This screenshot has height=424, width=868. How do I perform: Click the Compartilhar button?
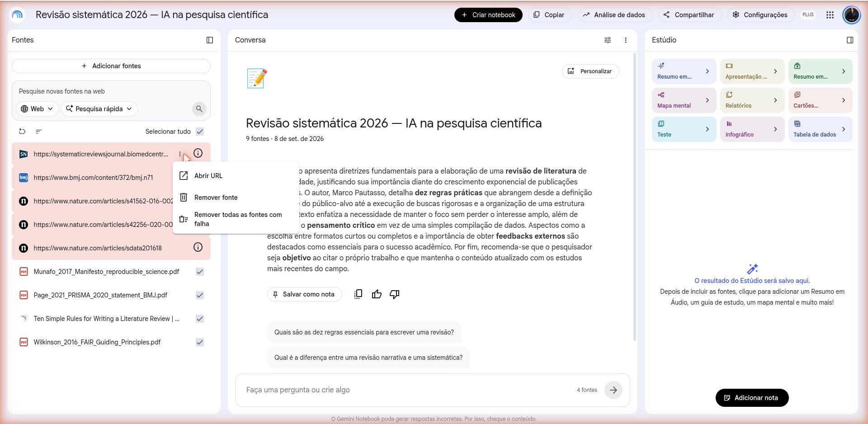[689, 15]
